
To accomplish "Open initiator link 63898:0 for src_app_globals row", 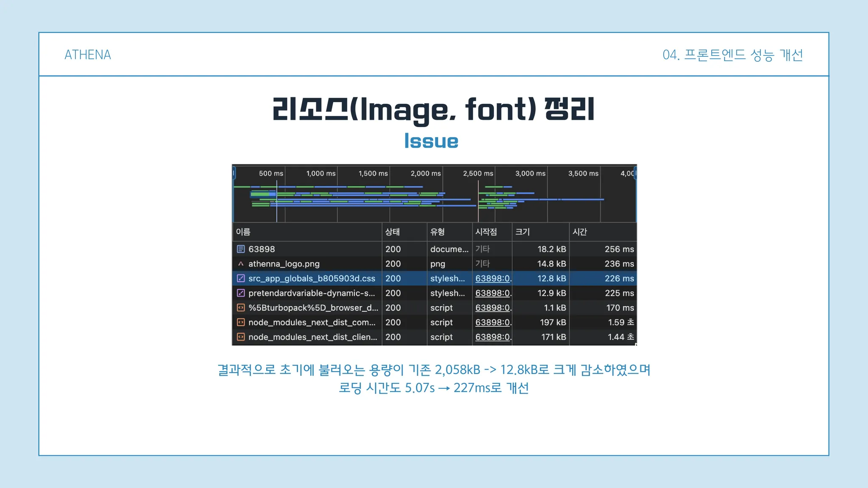I will pyautogui.click(x=493, y=278).
